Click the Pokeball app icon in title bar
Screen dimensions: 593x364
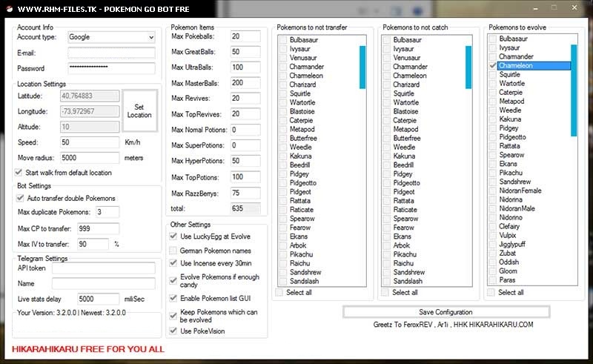click(x=10, y=9)
